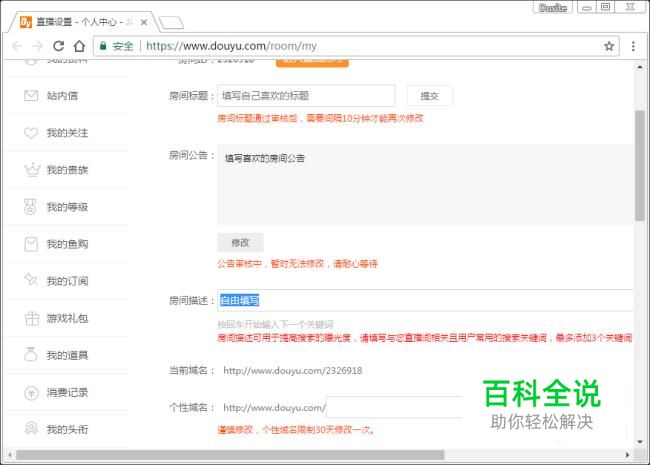Click the yen coin icon beside 消费记录
The image size is (650, 465).
click(x=31, y=392)
